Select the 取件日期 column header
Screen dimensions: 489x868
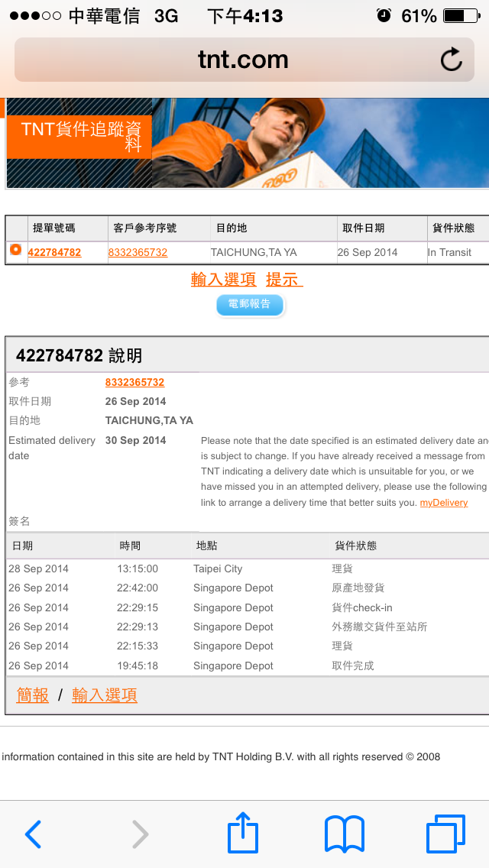tap(363, 228)
